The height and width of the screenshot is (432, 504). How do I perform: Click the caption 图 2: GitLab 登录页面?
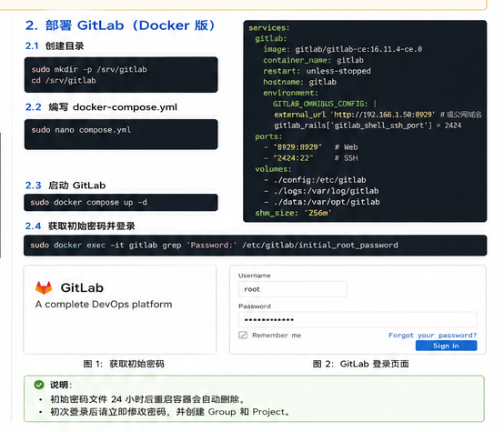[360, 364]
